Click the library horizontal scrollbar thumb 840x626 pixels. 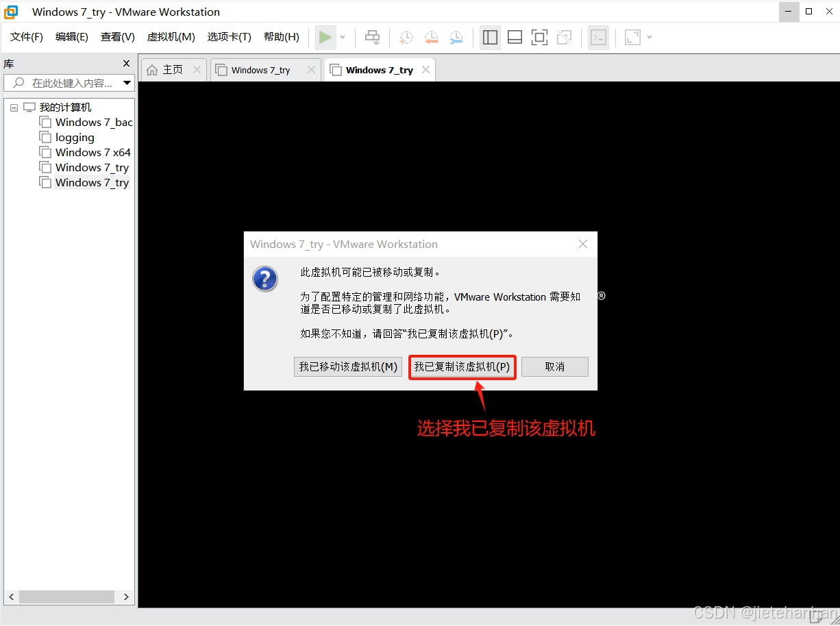tap(66, 597)
